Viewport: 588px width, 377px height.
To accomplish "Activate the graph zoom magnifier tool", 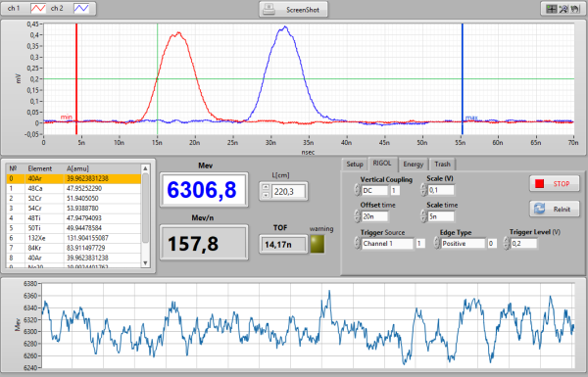I will click(x=563, y=9).
